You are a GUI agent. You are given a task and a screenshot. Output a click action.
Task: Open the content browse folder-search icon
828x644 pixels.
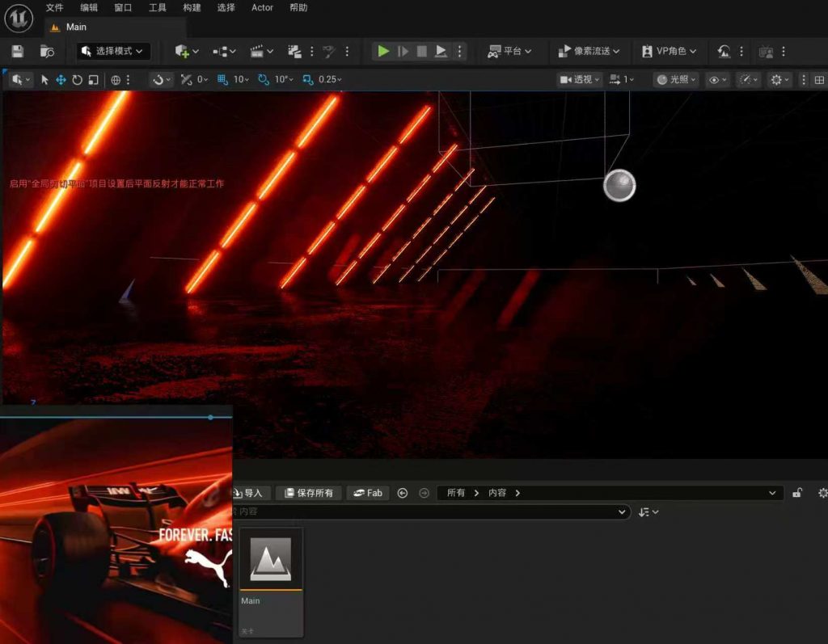coord(47,51)
